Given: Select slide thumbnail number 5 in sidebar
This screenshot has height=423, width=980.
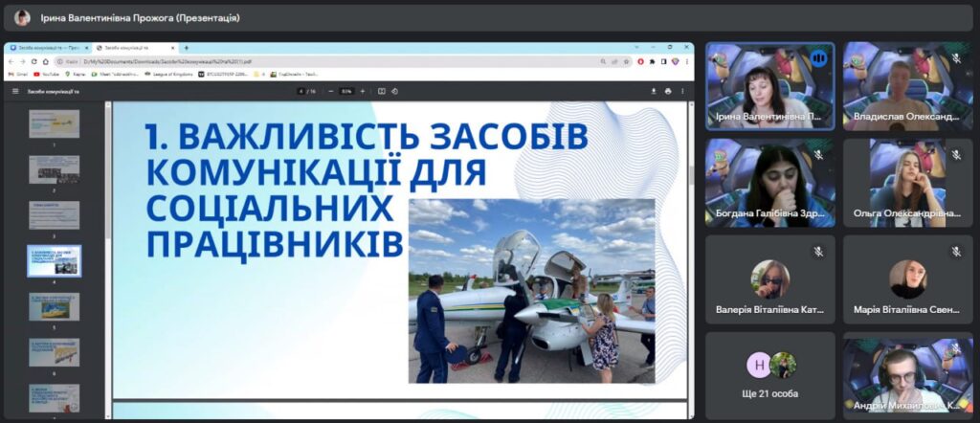Looking at the screenshot, I should click(54, 306).
